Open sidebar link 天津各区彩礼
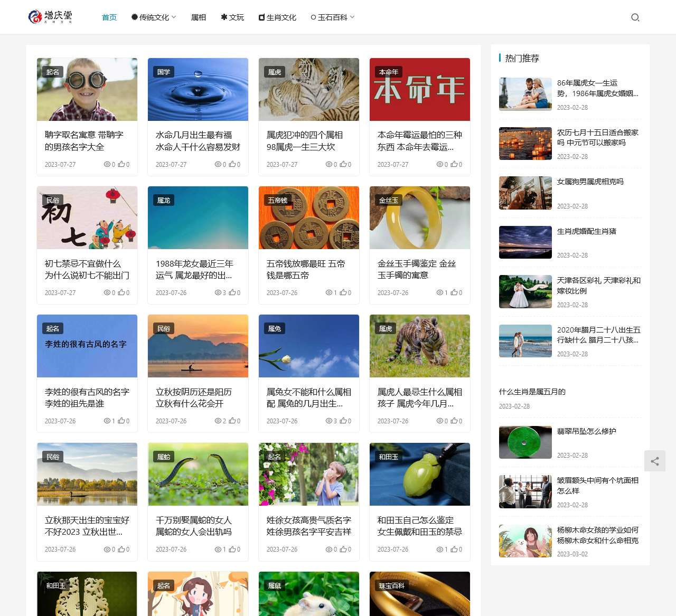 [599, 286]
